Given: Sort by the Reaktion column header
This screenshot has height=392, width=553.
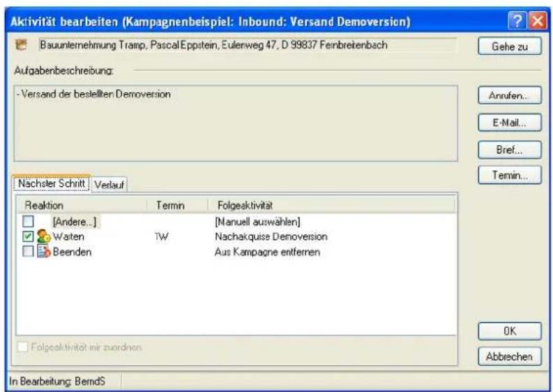Looking at the screenshot, I should tap(82, 205).
